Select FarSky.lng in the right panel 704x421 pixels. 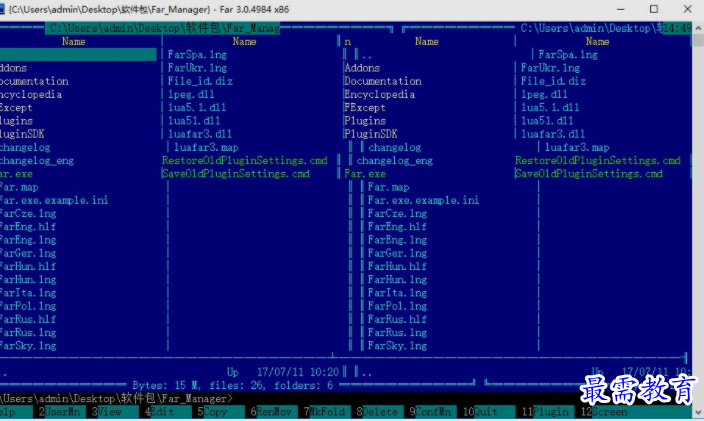pos(397,346)
